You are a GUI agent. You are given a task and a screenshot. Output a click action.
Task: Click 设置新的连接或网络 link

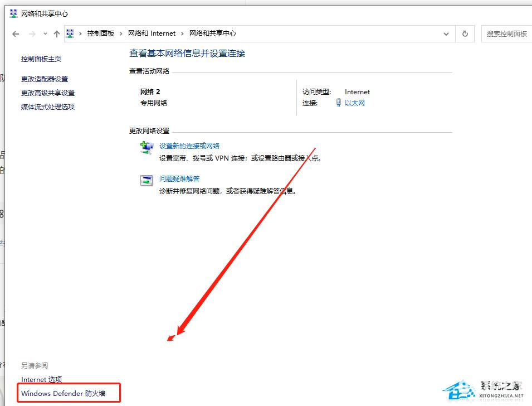click(189, 146)
